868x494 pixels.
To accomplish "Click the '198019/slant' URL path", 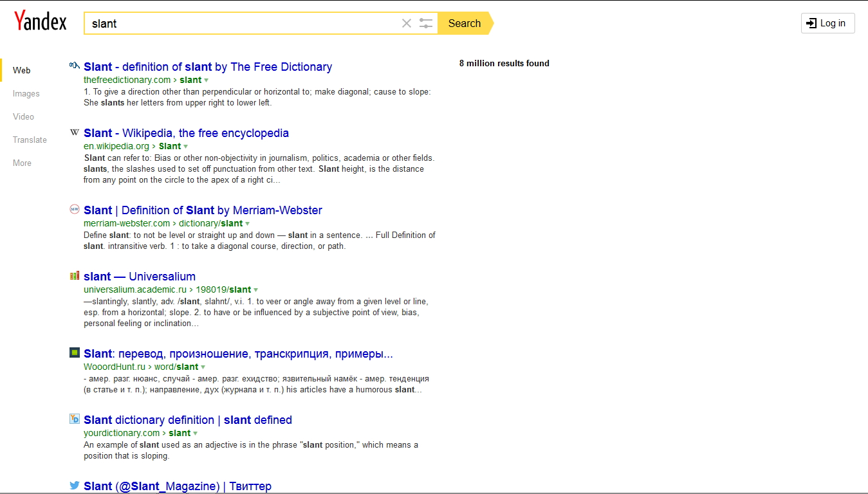I will coord(223,290).
